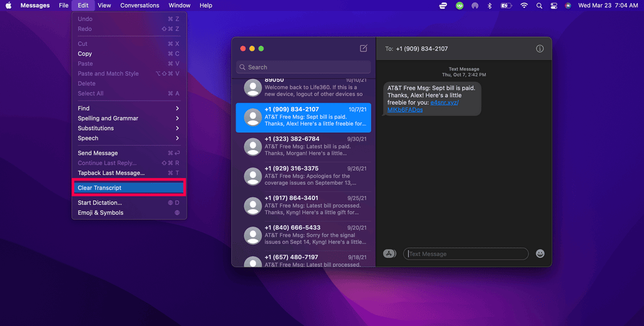Close the open Edit menu title
Screen dimensions: 644x326
point(83,5)
